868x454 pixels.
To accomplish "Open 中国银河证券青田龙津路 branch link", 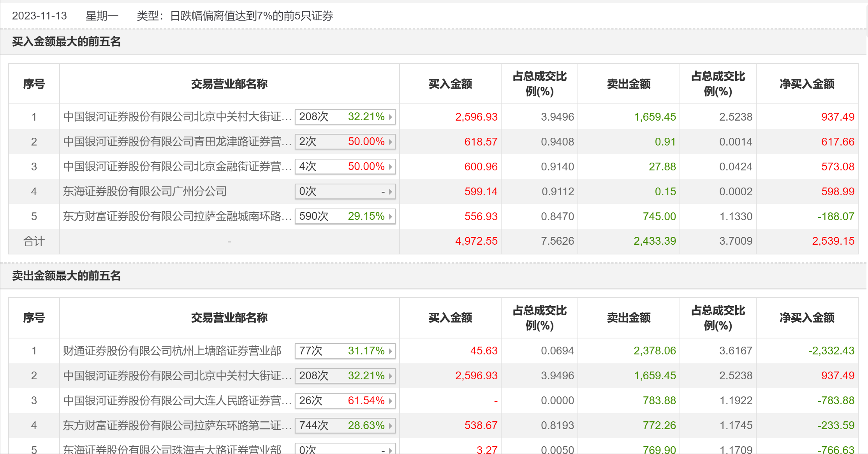I will (177, 142).
